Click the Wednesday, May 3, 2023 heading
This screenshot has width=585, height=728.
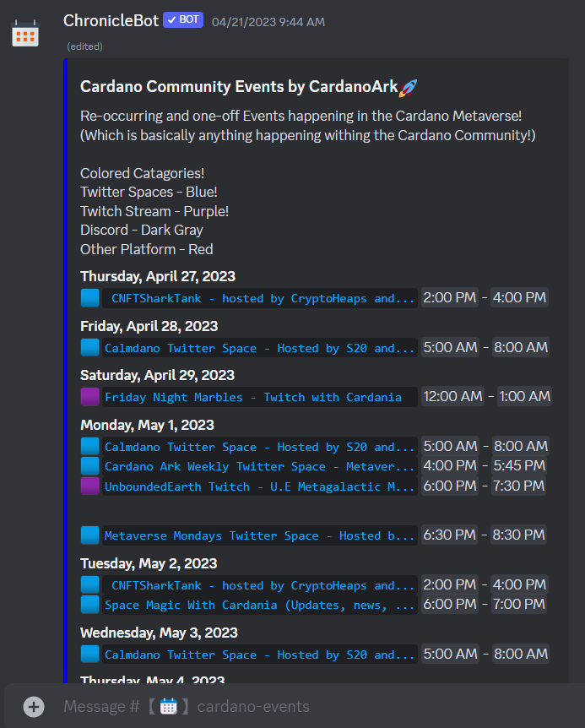(x=159, y=633)
